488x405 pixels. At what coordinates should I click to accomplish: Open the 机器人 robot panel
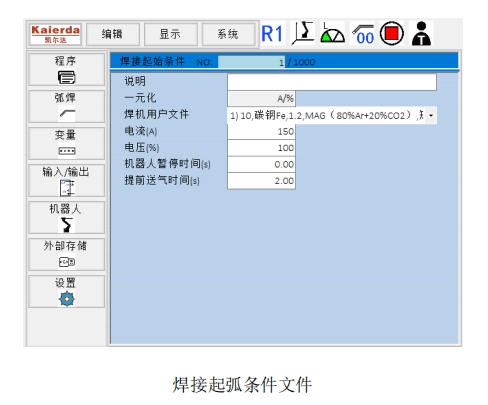tap(66, 217)
